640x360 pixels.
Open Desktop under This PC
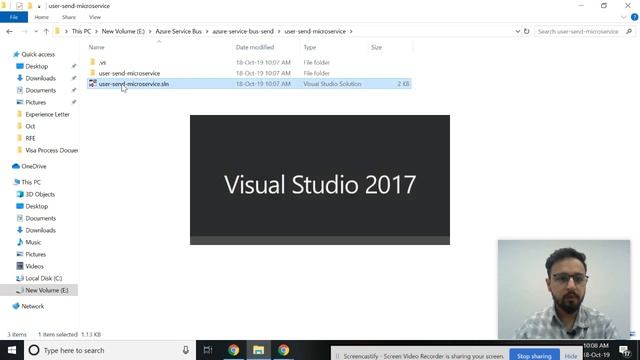(x=37, y=206)
